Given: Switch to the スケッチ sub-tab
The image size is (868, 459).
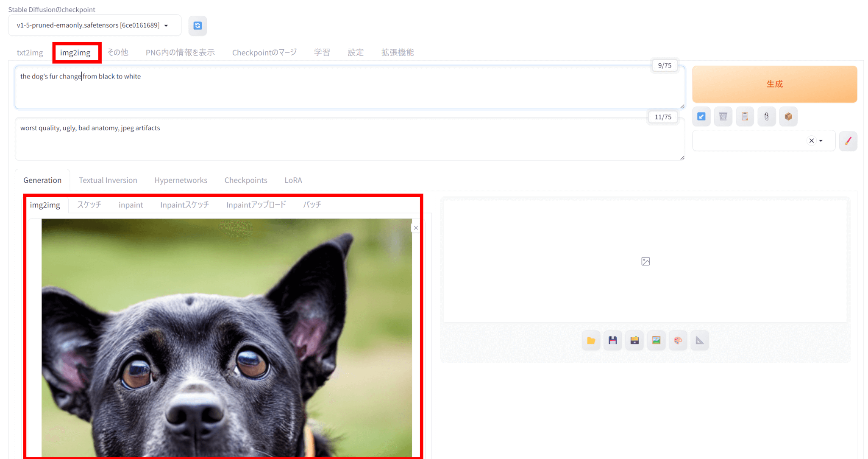Looking at the screenshot, I should pos(89,205).
